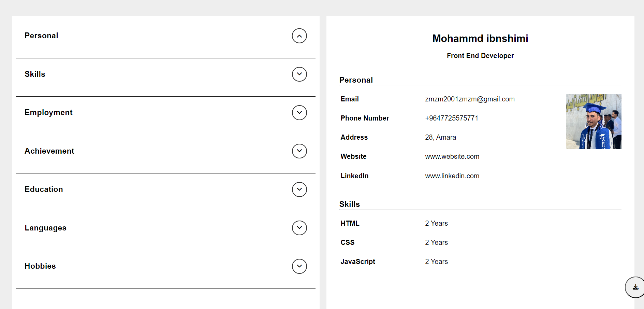Expand the Hobbies section chevron
This screenshot has height=309, width=644.
coord(299,266)
